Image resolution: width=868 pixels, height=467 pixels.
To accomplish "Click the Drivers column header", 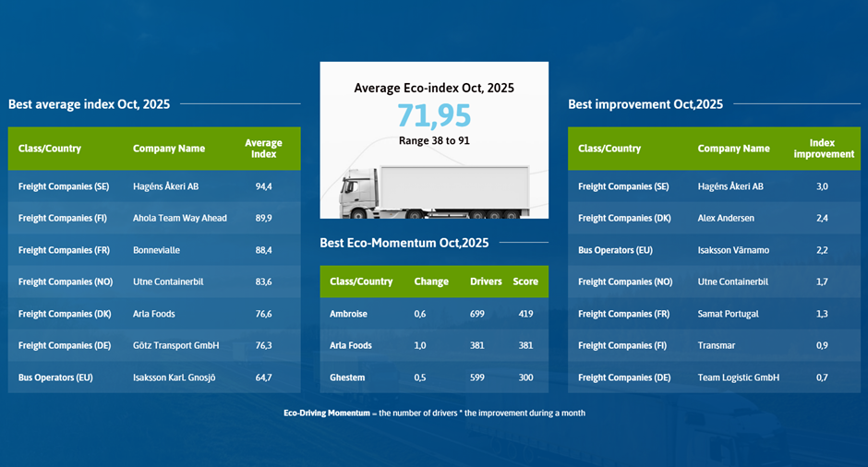I will (x=486, y=281).
